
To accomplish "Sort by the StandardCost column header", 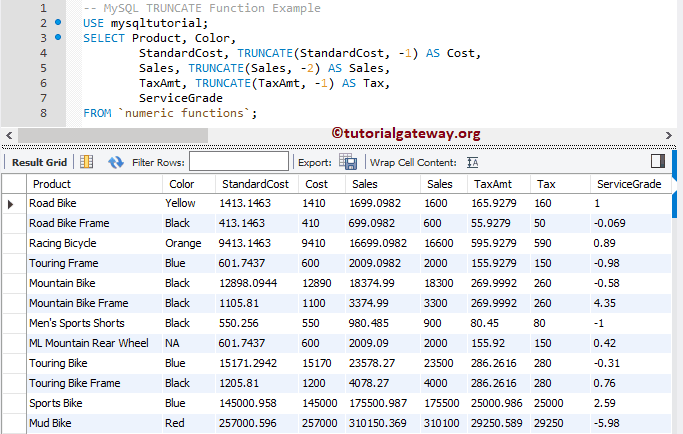I will pyautogui.click(x=255, y=184).
